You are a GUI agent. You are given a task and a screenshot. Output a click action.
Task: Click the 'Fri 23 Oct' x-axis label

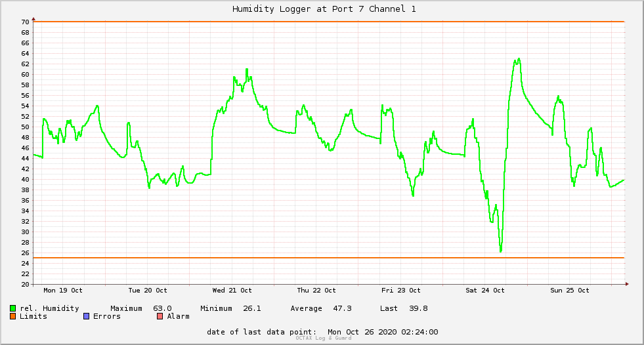pyautogui.click(x=401, y=290)
